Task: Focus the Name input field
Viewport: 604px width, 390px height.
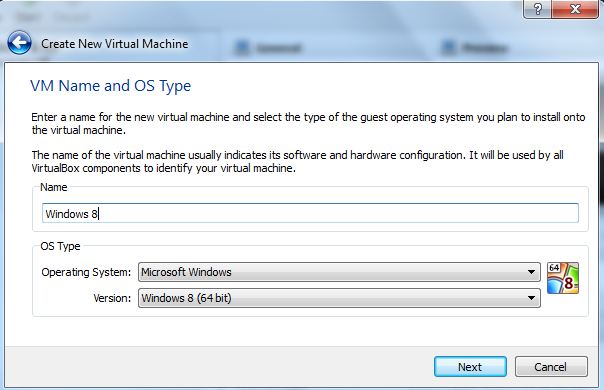Action: coord(310,213)
